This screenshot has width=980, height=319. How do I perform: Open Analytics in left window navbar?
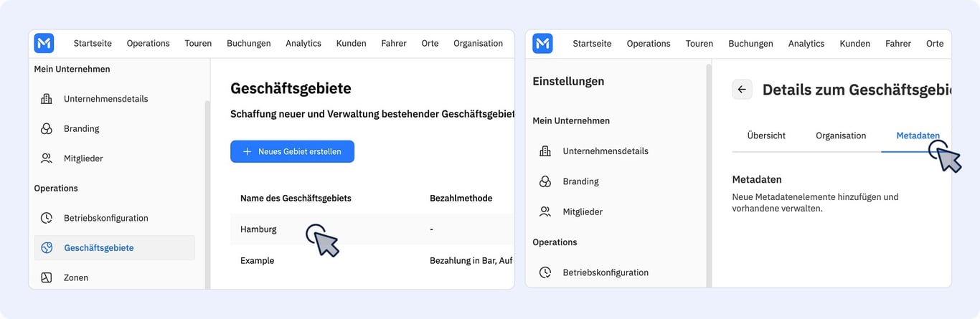(303, 43)
